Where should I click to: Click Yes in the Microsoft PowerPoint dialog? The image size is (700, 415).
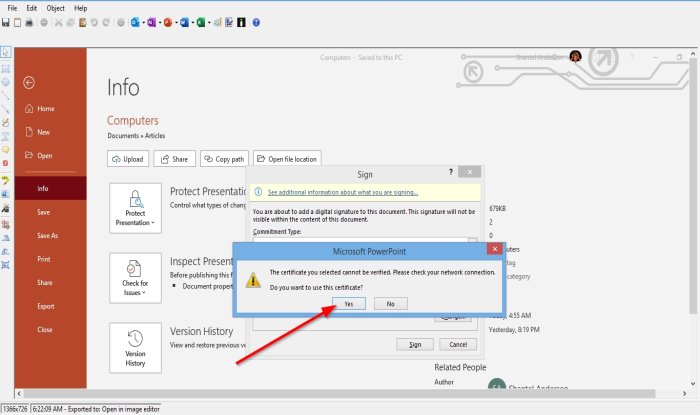click(x=349, y=304)
